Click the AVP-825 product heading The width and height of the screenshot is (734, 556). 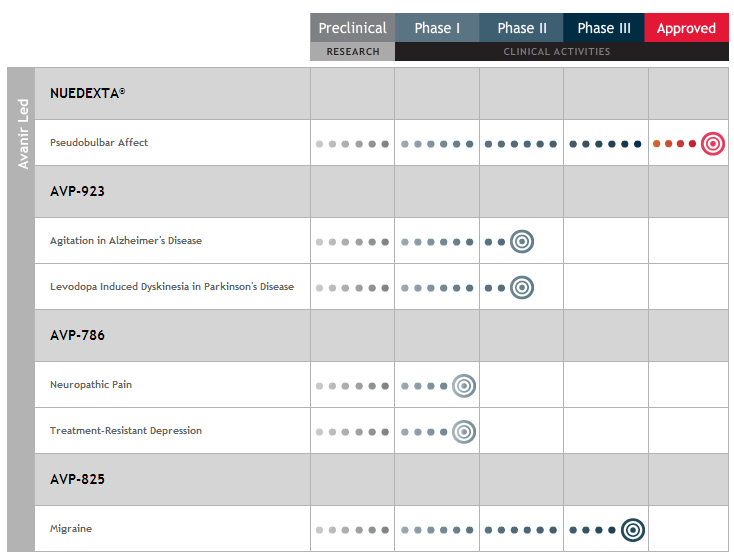pyautogui.click(x=77, y=479)
